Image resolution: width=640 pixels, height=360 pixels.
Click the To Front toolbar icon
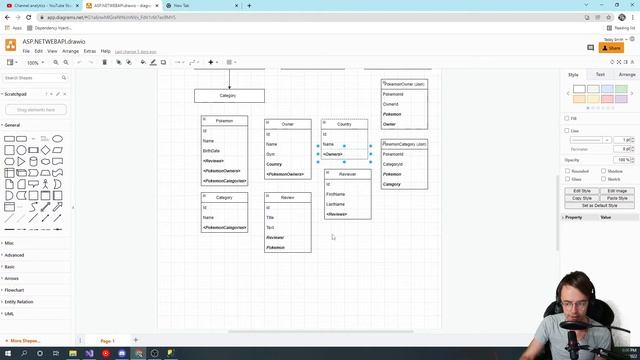119,62
